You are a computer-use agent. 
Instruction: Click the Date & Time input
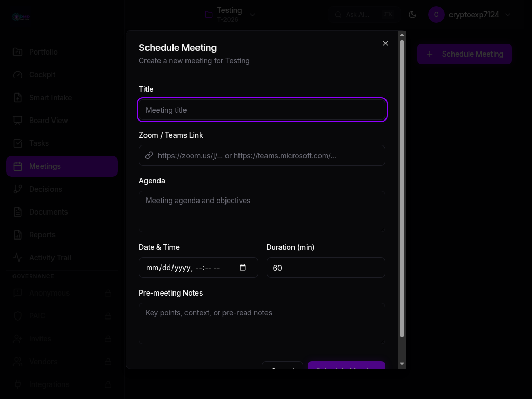pyautogui.click(x=198, y=268)
